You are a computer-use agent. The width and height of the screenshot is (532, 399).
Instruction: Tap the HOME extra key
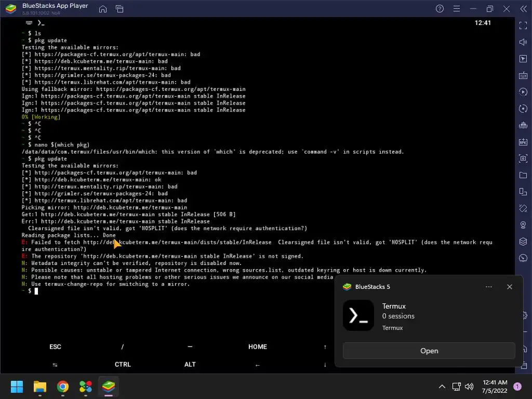[x=258, y=347]
